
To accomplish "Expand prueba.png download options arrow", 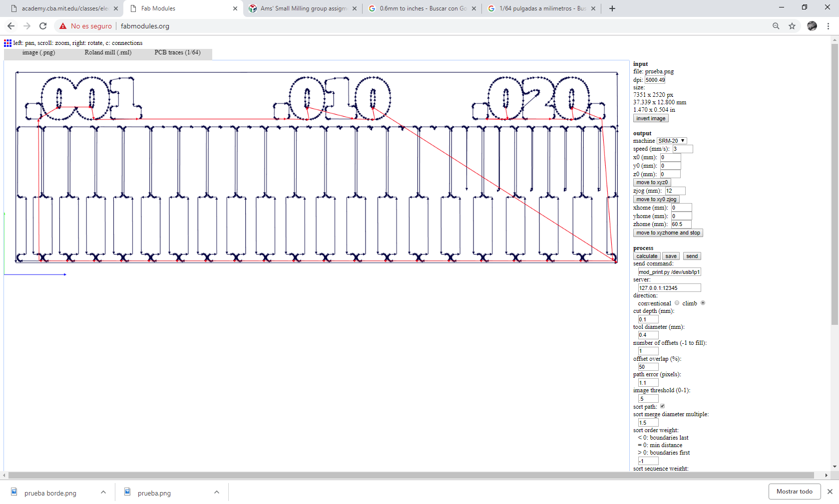I will pos(217,492).
